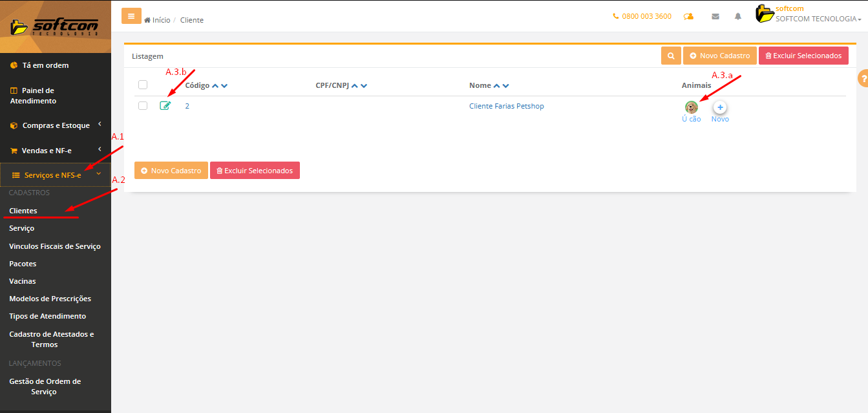Click the chat support icon in header

(x=689, y=17)
